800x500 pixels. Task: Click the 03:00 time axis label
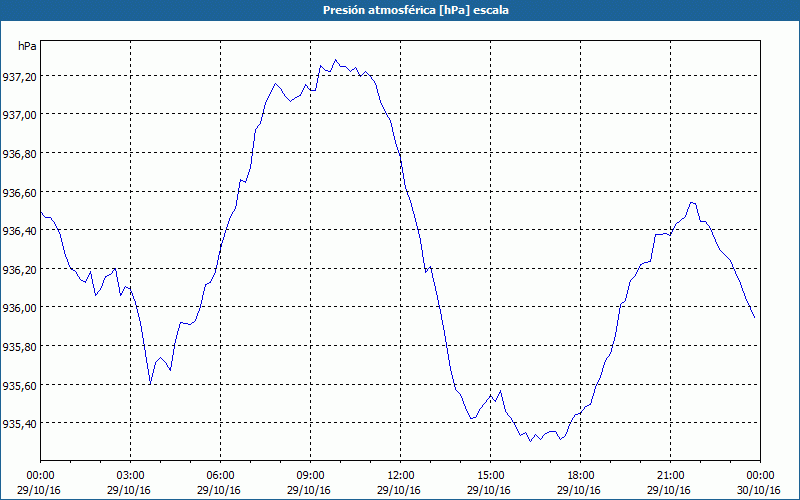[x=131, y=476]
